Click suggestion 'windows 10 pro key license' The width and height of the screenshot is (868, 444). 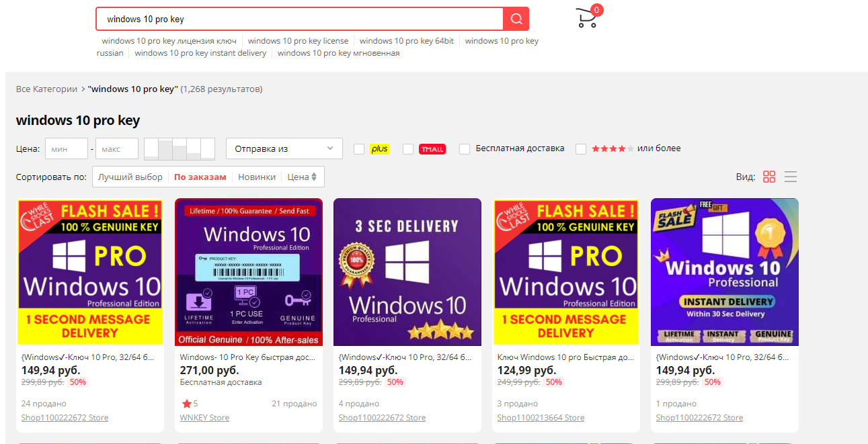(298, 41)
